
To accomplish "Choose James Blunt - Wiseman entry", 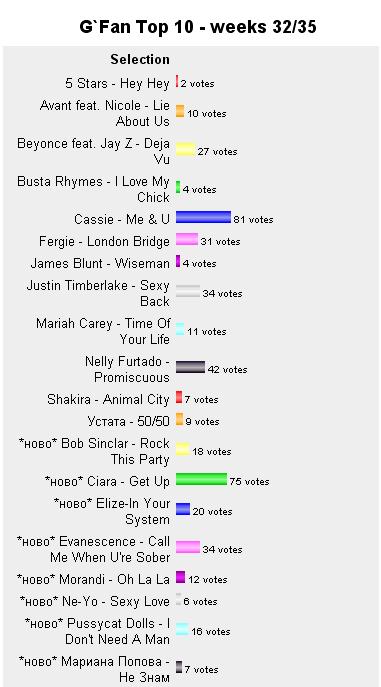I will coord(100,263).
